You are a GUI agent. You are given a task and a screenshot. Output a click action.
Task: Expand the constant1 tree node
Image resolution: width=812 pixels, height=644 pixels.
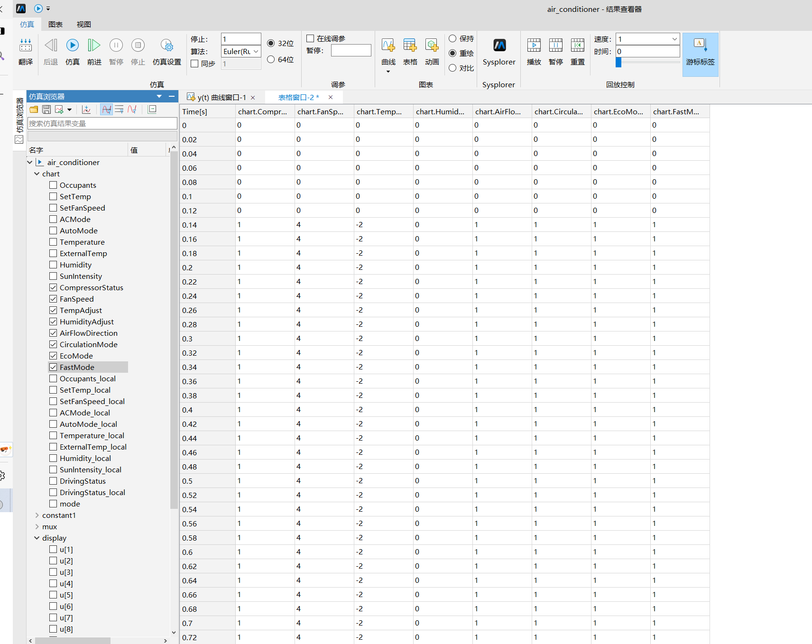pyautogui.click(x=37, y=515)
